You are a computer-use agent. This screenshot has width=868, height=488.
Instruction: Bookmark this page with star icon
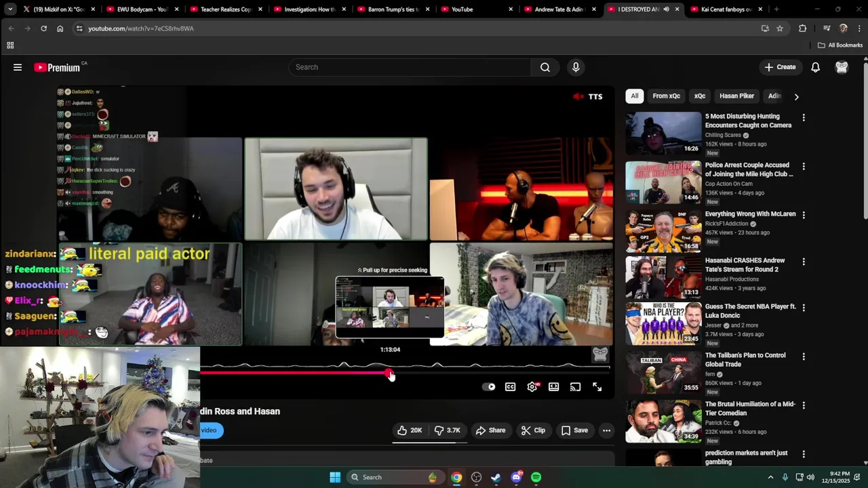(780, 28)
